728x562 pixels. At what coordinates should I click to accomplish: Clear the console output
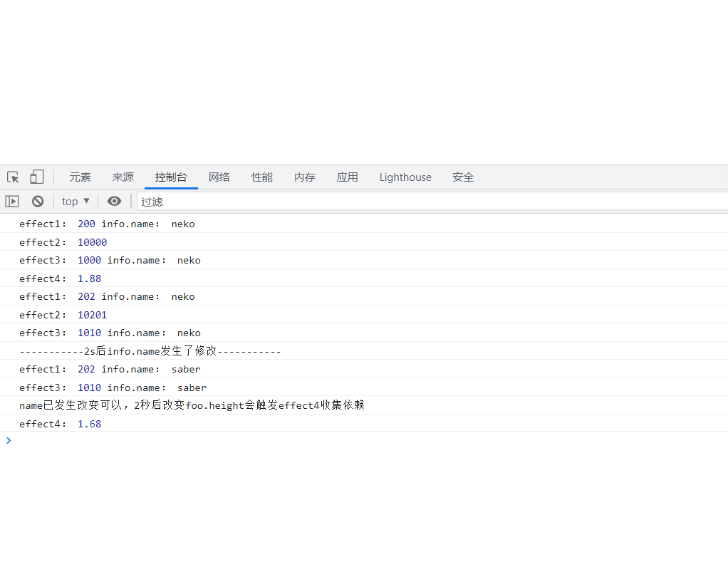38,201
